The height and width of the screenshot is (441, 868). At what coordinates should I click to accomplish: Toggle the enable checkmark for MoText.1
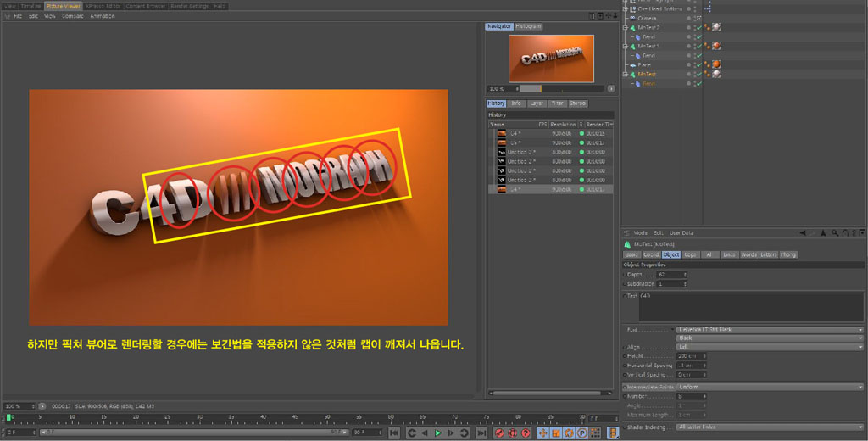[x=699, y=47]
